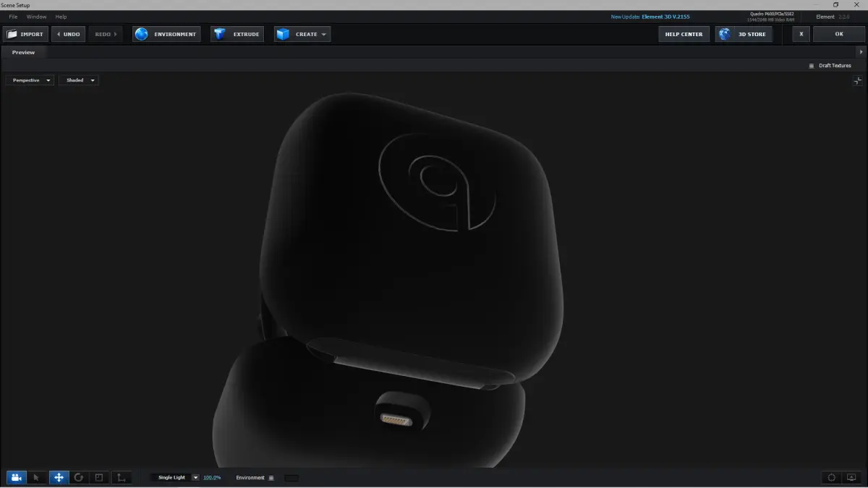The image size is (868, 488).
Task: Click the Quadro P600 GPU info text
Action: 772,14
